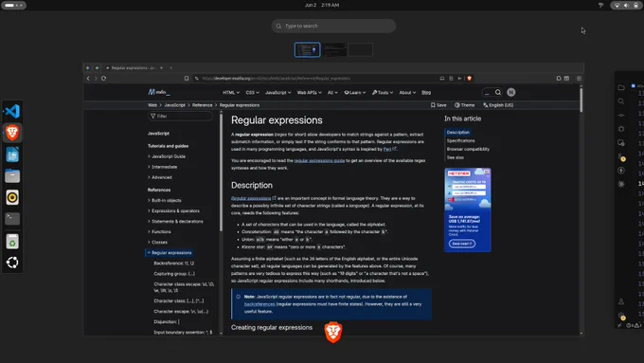Open VS Code Accounts icon in activity bar

click(x=621, y=301)
